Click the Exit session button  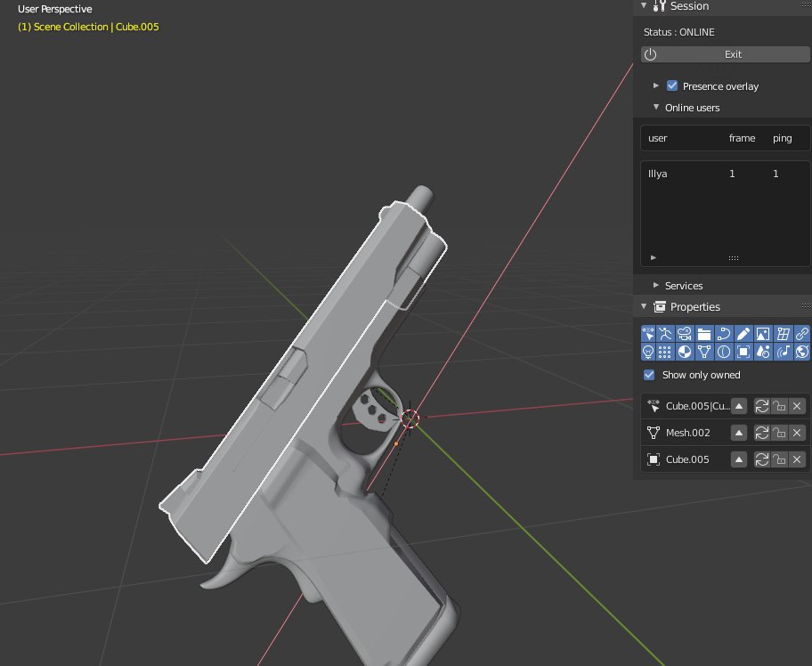point(726,54)
